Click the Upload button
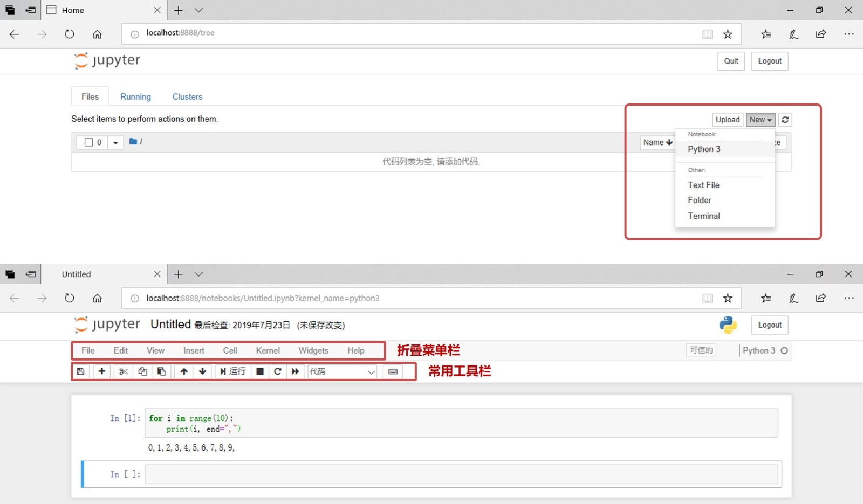 (x=728, y=120)
